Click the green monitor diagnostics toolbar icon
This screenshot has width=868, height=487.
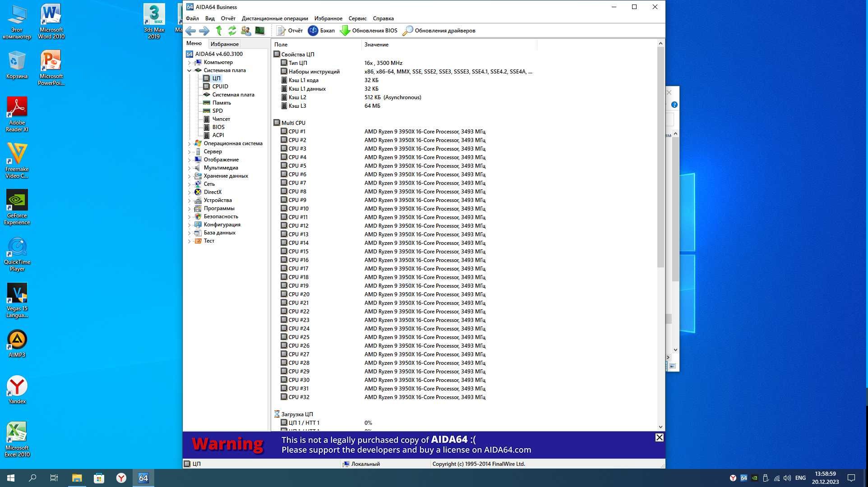tap(260, 31)
